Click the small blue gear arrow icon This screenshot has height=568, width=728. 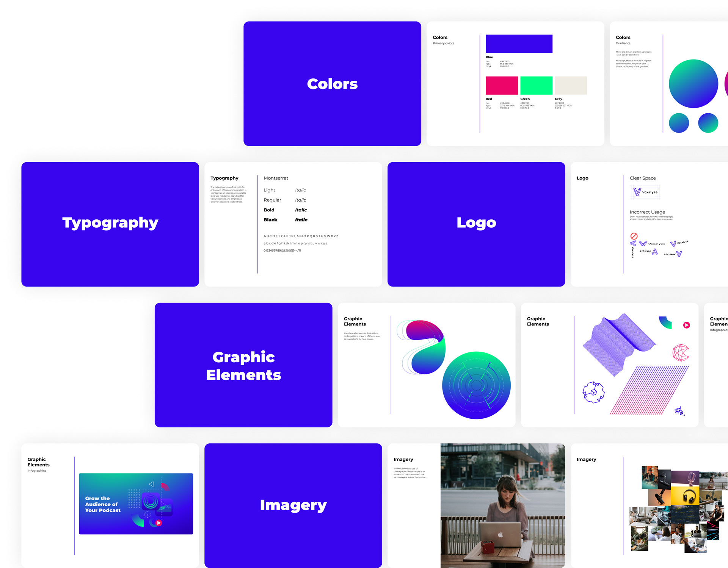click(679, 411)
